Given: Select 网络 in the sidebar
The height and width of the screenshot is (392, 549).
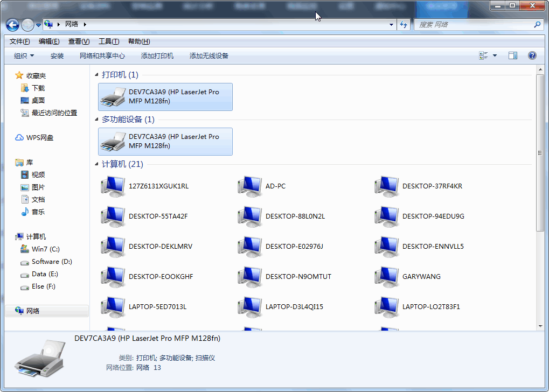Looking at the screenshot, I should click(x=47, y=311).
